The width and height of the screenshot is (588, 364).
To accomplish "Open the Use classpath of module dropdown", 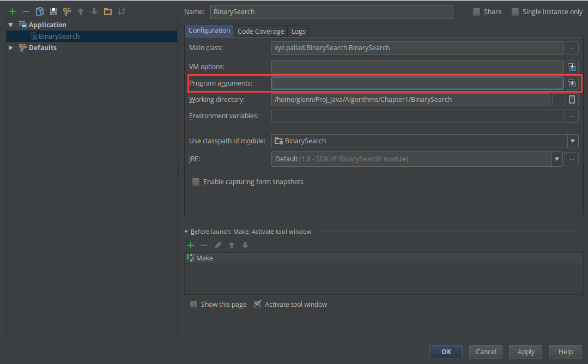I will (572, 141).
